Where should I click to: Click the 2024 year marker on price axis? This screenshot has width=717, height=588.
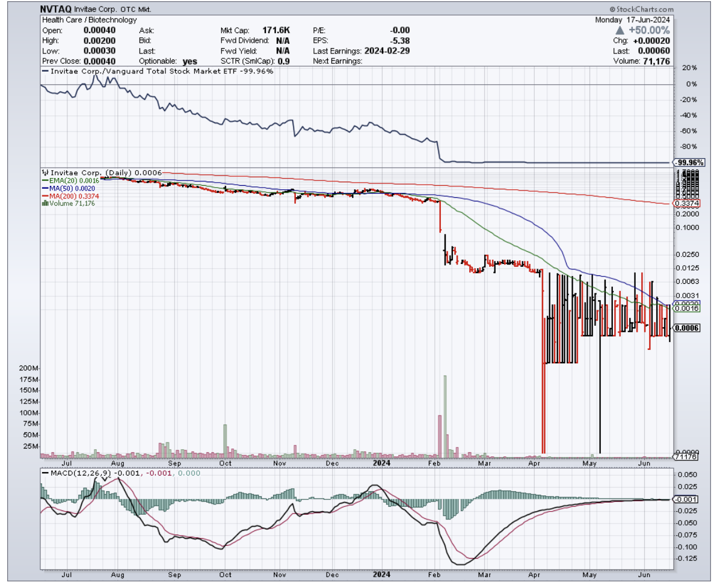pos(381,463)
